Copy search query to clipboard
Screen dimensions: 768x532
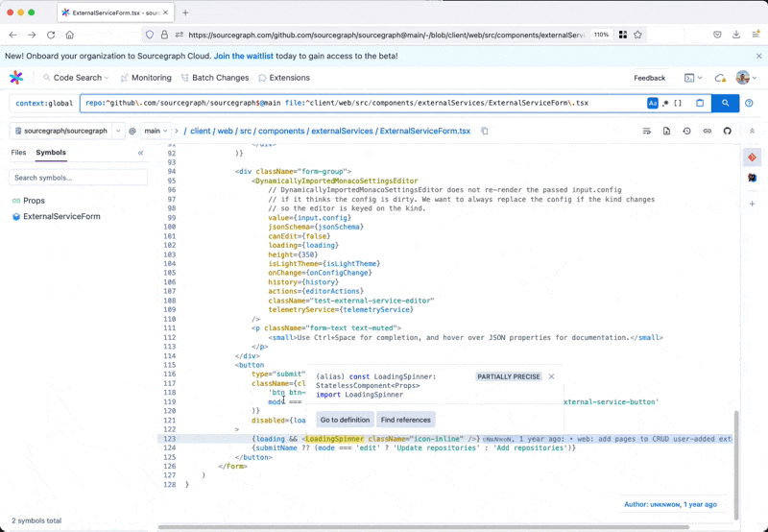coord(700,103)
